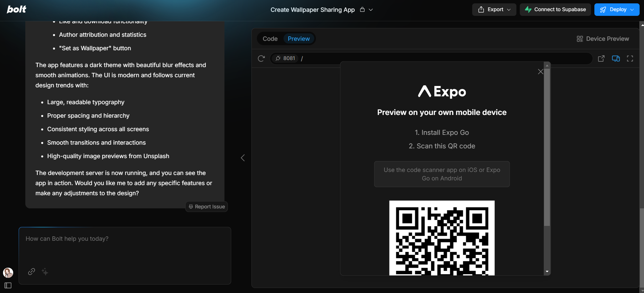
Task: Click the 8081 port selector
Action: point(286,58)
